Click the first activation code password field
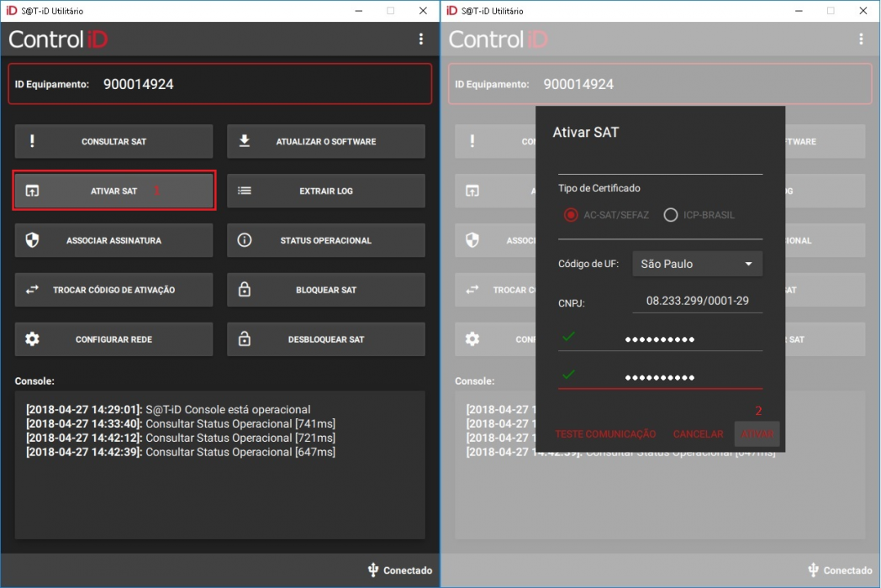The image size is (881, 588). tap(660, 339)
